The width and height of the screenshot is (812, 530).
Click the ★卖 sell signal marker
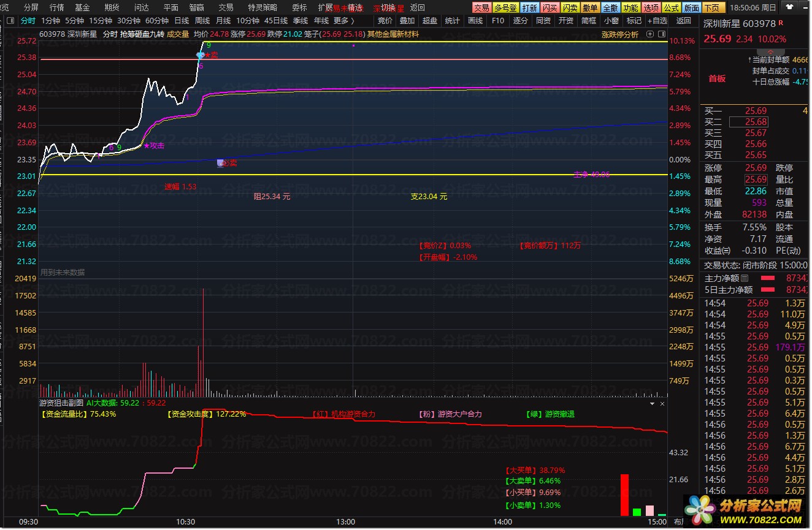211,55
